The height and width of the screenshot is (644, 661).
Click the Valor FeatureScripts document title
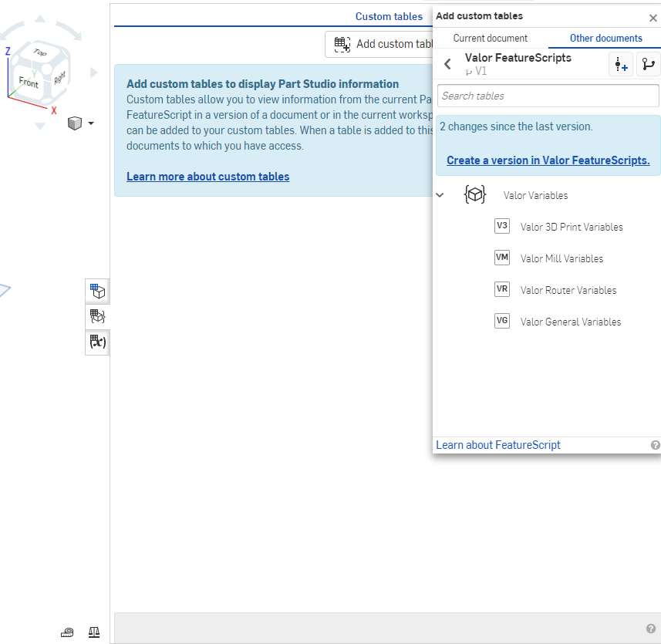click(x=518, y=58)
